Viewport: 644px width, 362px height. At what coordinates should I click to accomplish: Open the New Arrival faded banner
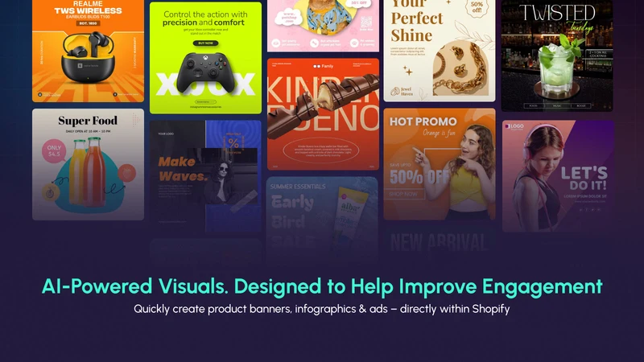[439, 242]
